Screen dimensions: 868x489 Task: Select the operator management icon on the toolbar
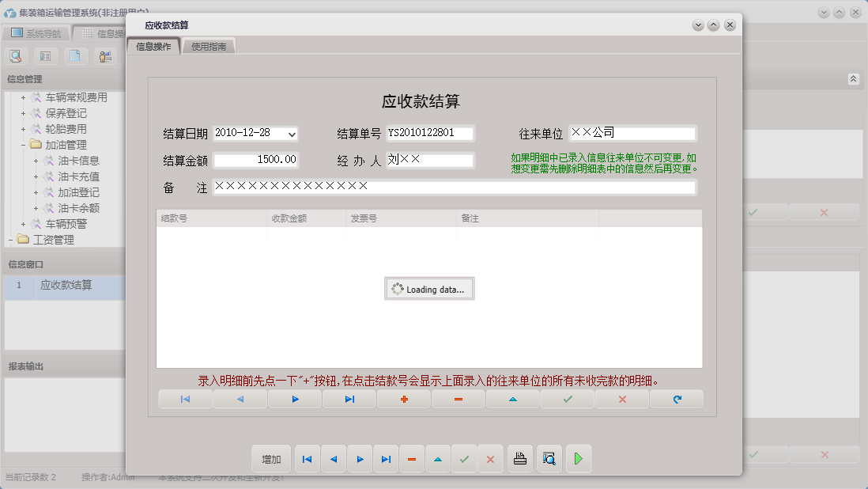[x=106, y=56]
